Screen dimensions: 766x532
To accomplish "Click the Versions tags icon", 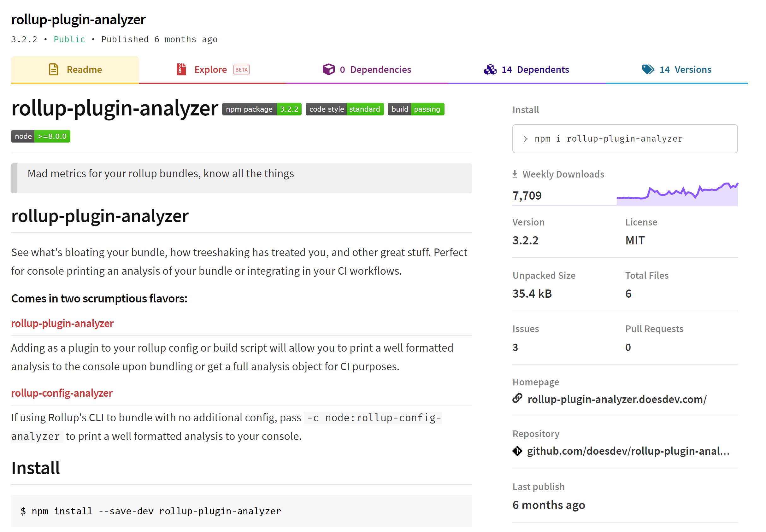I will (648, 69).
